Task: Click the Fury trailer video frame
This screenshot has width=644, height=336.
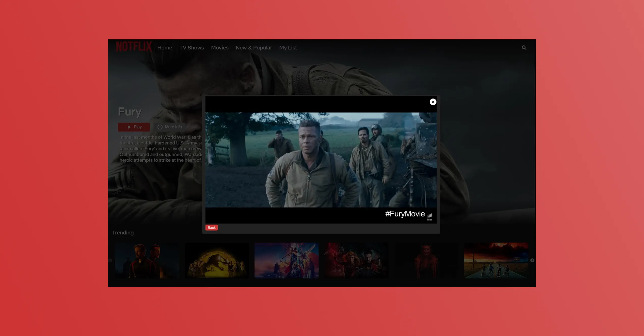Action: 321,160
